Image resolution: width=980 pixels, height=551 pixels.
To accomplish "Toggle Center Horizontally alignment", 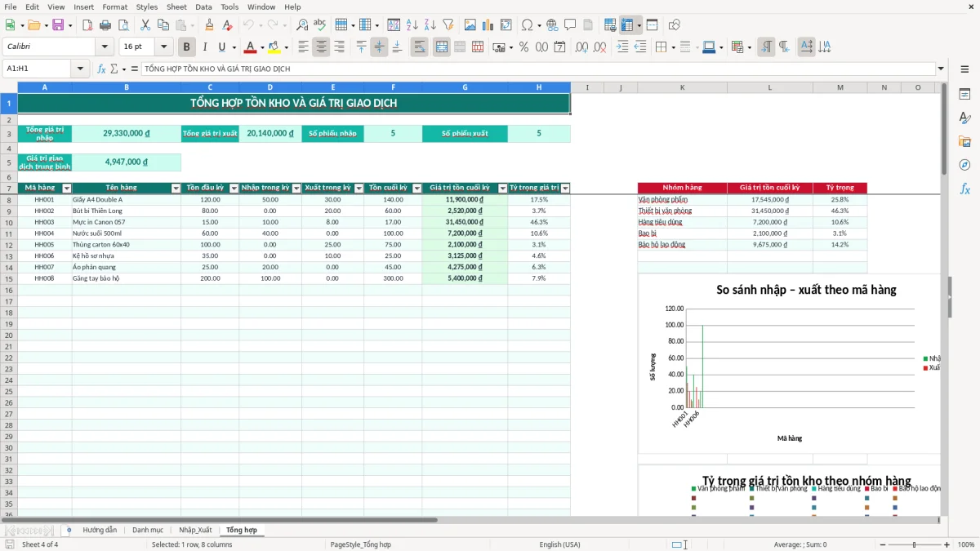I will tap(321, 47).
